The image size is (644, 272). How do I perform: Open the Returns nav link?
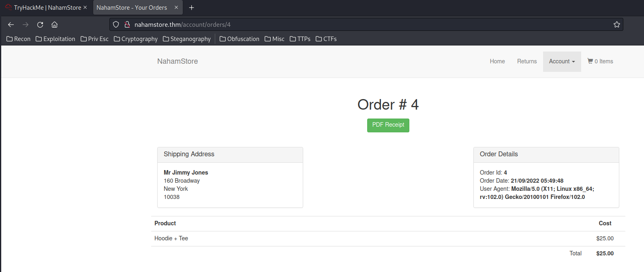click(x=527, y=61)
